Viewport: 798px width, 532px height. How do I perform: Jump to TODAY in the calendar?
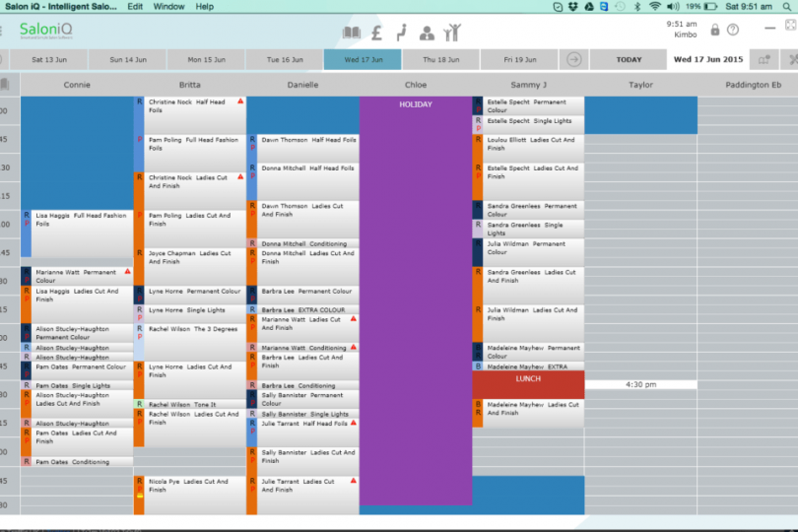point(629,60)
